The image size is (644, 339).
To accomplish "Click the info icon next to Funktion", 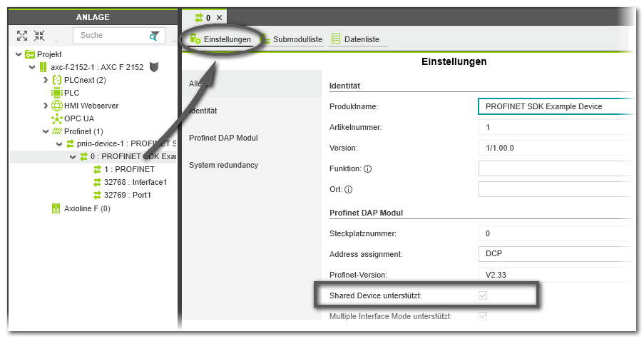I will (368, 169).
